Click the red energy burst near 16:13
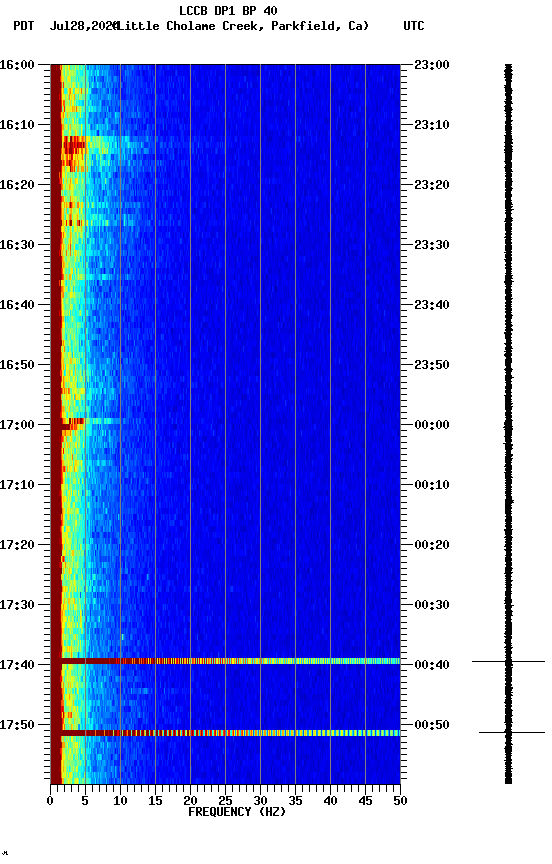 point(74,145)
